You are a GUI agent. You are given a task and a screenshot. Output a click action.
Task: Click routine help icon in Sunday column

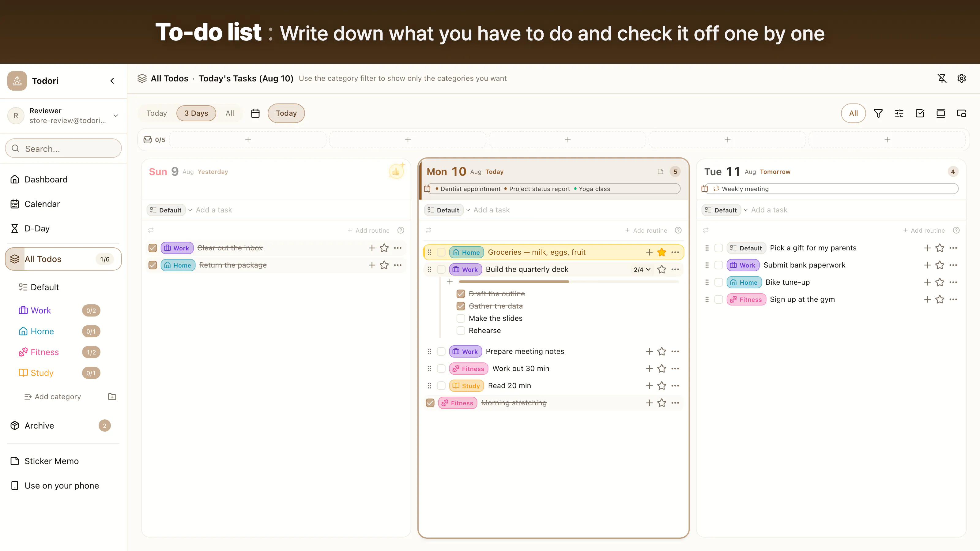click(401, 231)
